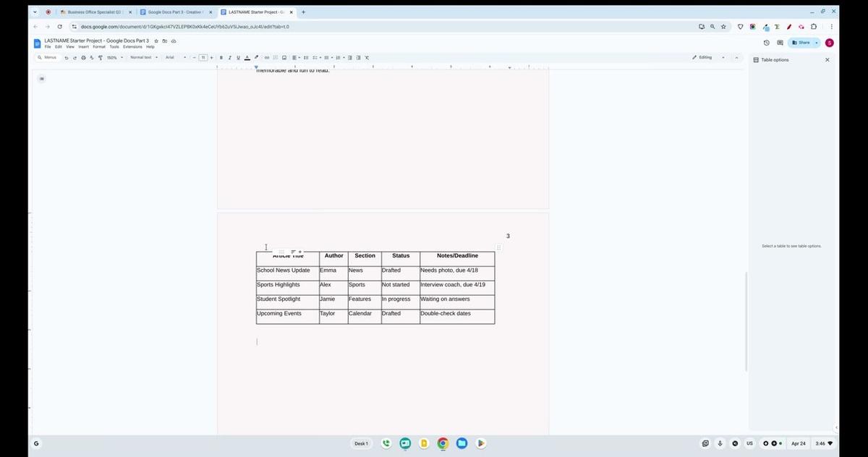Open spelling and grammar check
Viewport: 868px width, 457px height.
pyautogui.click(x=91, y=57)
